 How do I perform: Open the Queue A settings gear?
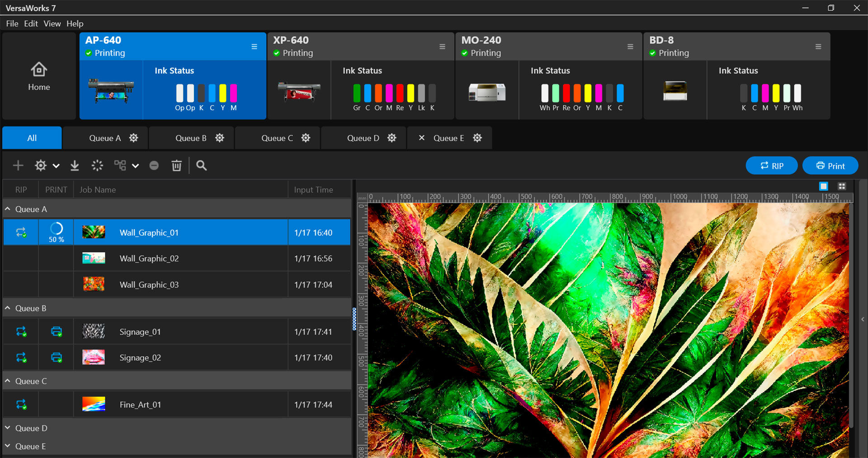[x=133, y=138]
